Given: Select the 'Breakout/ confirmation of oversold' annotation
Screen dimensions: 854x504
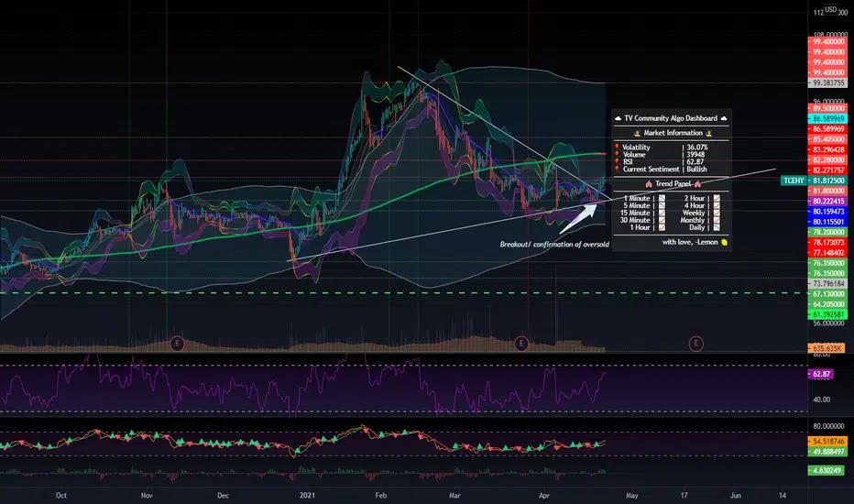Looking at the screenshot, I should coord(554,244).
